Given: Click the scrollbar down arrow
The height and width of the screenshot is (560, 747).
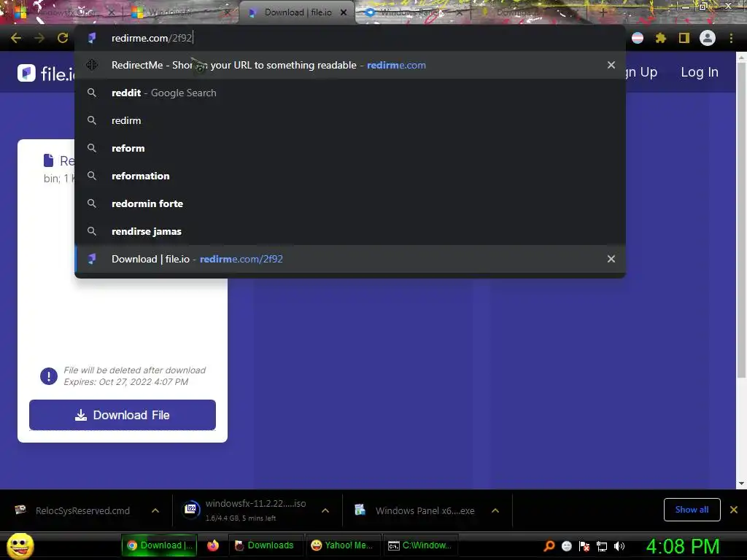Looking at the screenshot, I should click(741, 484).
